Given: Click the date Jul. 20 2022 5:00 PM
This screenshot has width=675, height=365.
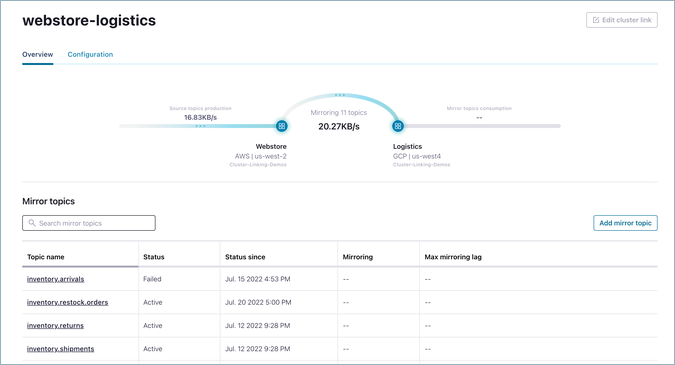Looking at the screenshot, I should pyautogui.click(x=258, y=302).
